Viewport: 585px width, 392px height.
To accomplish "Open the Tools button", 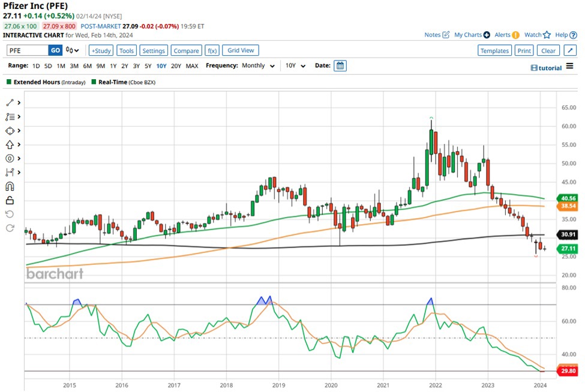I will point(127,50).
